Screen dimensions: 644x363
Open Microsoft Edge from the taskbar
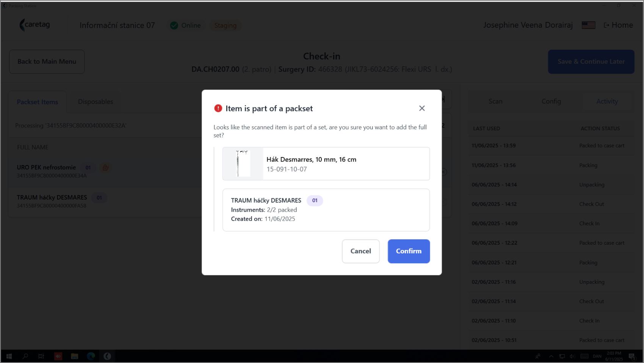point(91,356)
